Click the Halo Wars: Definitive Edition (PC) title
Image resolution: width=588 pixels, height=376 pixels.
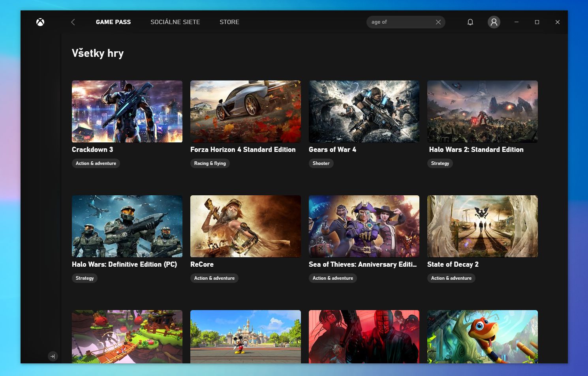pyautogui.click(x=124, y=264)
